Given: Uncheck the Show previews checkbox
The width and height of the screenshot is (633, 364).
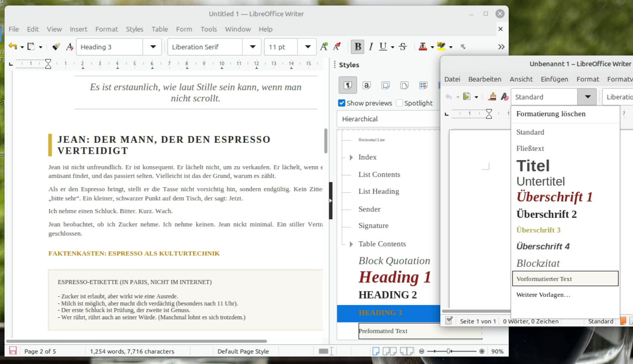Looking at the screenshot, I should tap(342, 103).
